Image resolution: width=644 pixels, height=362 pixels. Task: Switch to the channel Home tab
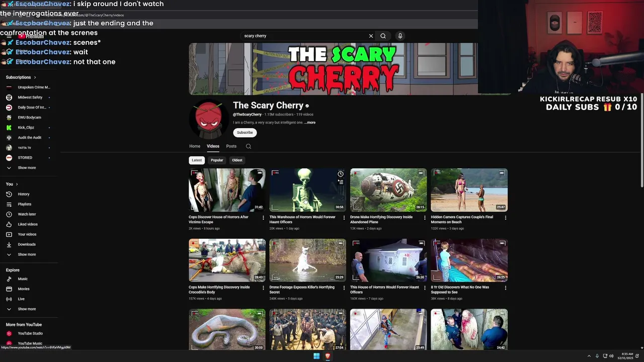(x=195, y=146)
